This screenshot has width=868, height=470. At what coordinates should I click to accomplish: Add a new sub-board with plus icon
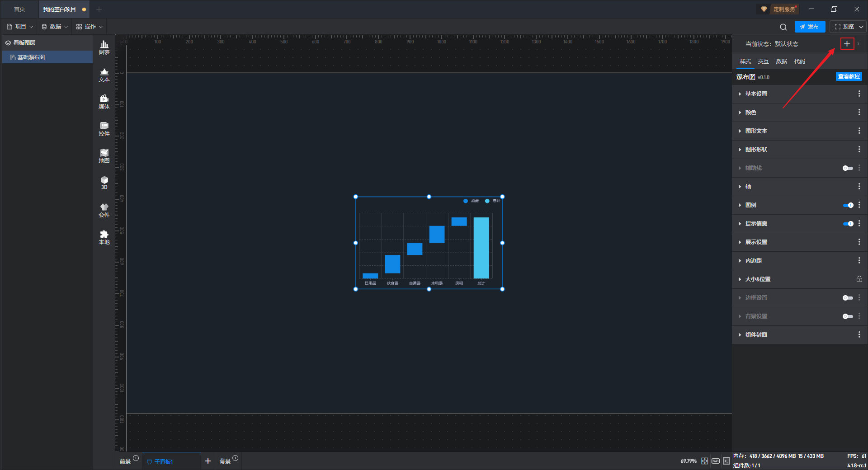click(x=208, y=461)
